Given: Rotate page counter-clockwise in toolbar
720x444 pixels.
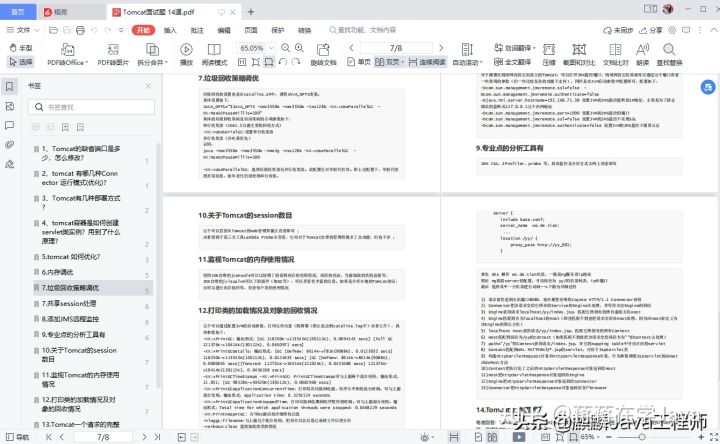Looking at the screenshot, I should tap(283, 62).
